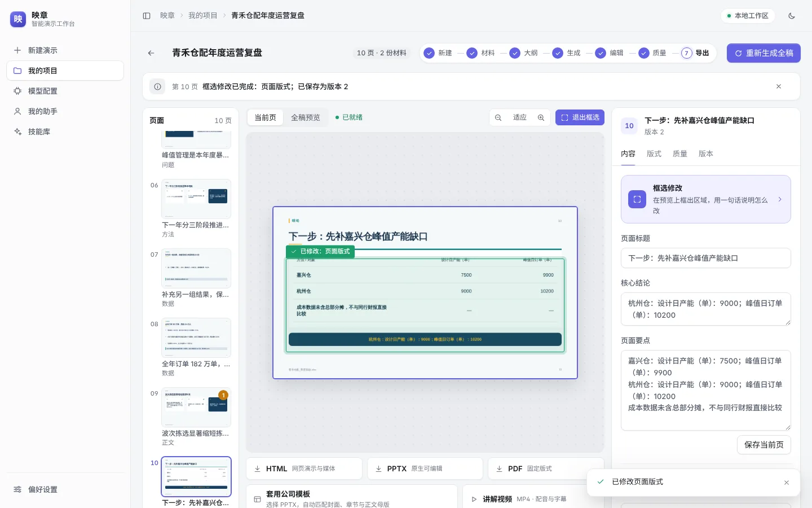Click the 重新生成全稿 button
This screenshot has height=508, width=812.
click(764, 53)
